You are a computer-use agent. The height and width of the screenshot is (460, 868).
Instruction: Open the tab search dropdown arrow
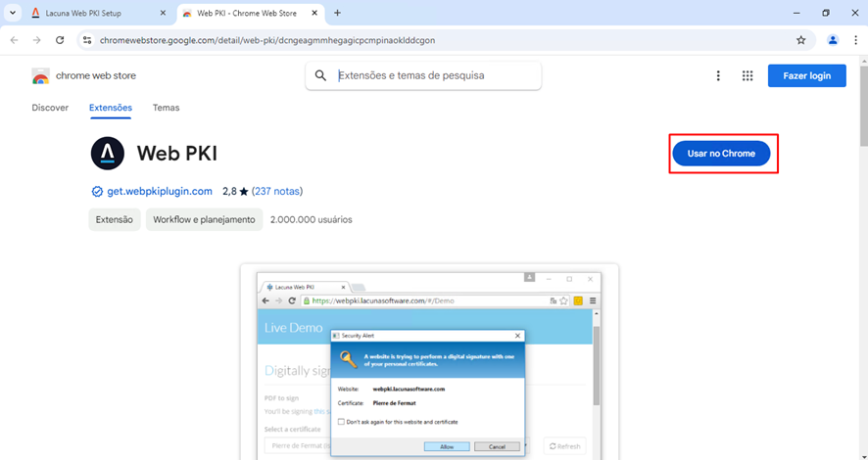click(12, 13)
